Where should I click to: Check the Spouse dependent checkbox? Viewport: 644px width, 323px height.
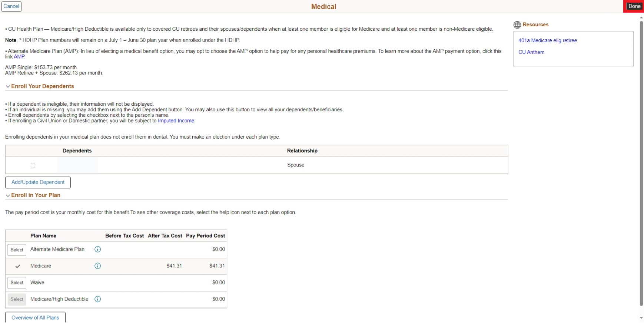pyautogui.click(x=33, y=165)
